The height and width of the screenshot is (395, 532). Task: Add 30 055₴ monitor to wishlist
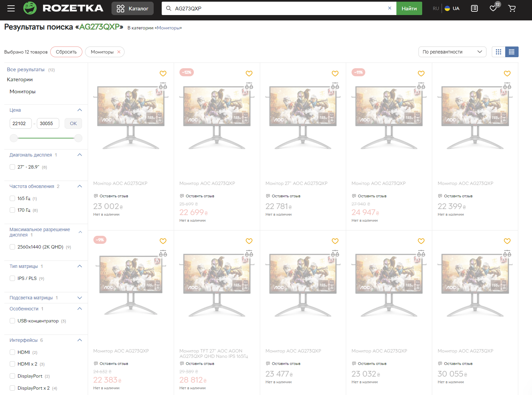click(x=507, y=241)
